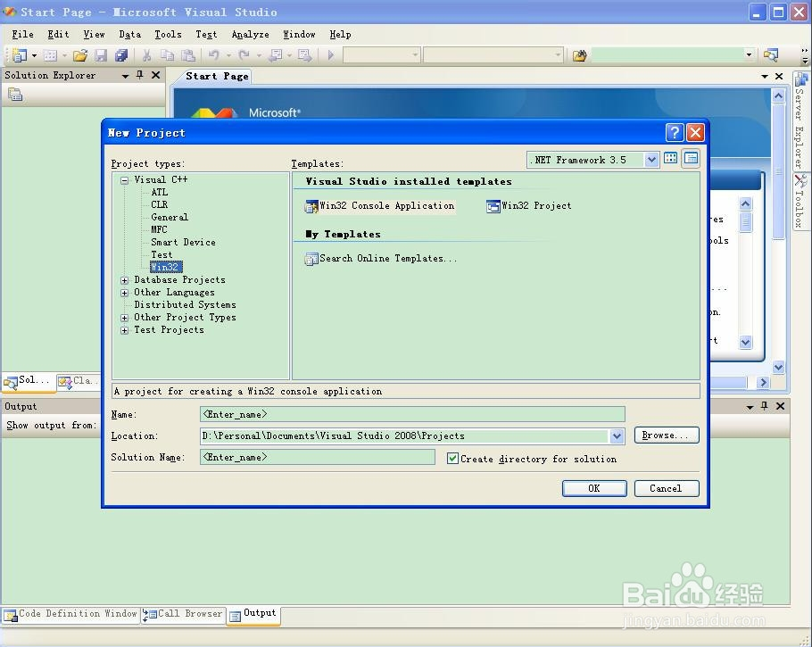Expand the Test Projects node
The width and height of the screenshot is (812, 647).
click(124, 330)
